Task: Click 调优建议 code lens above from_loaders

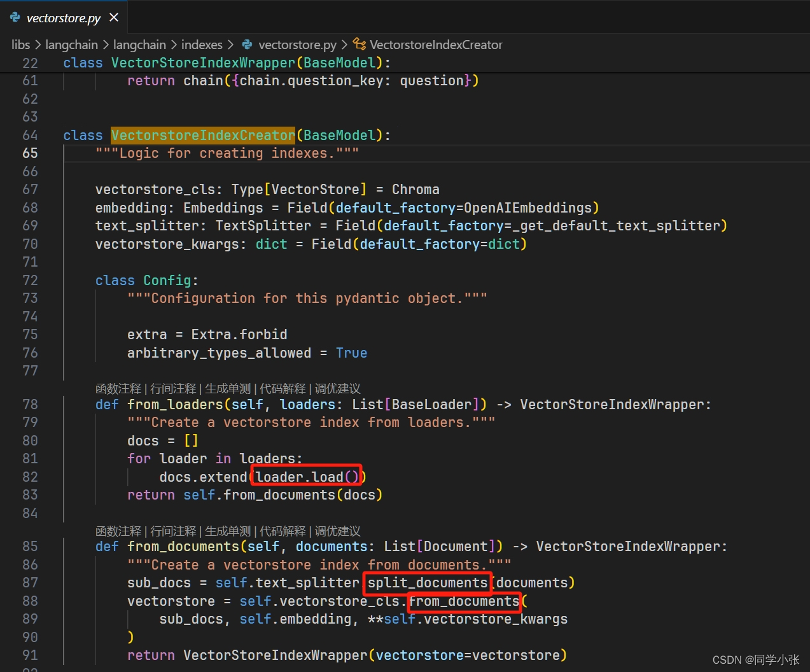Action: [x=337, y=388]
